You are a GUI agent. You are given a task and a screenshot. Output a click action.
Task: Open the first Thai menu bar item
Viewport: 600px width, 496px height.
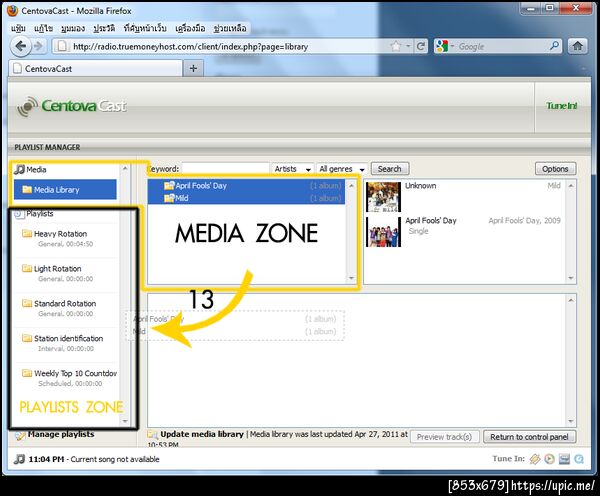pos(18,28)
